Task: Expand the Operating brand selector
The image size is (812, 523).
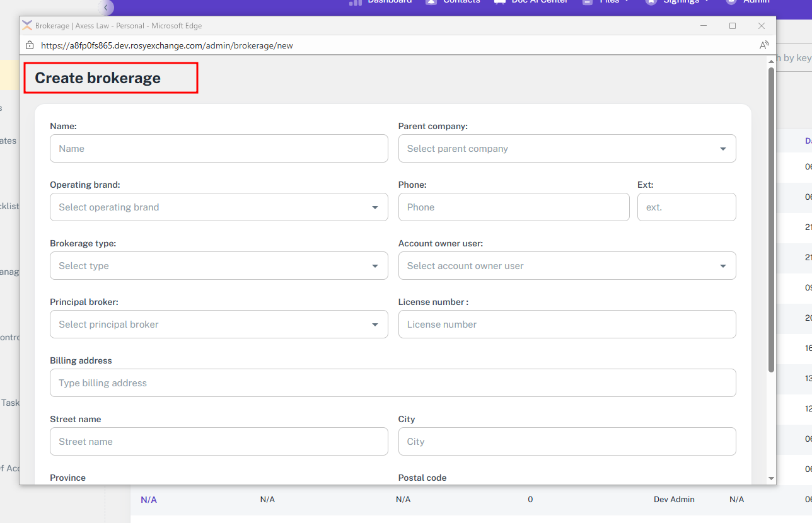Action: 219,207
